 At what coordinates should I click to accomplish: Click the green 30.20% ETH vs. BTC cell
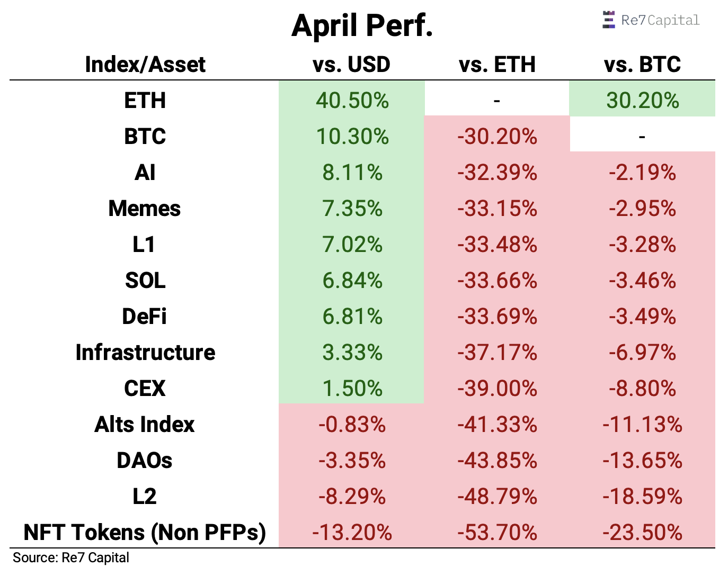tap(643, 100)
